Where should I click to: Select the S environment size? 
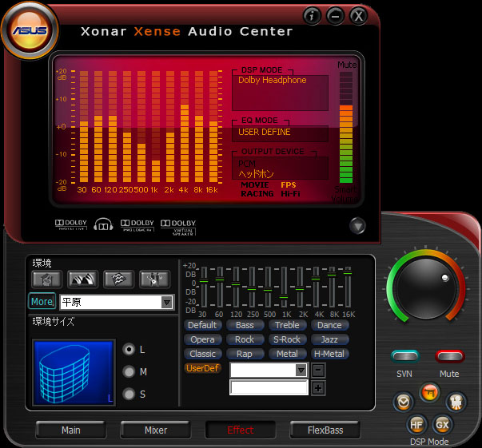point(128,394)
